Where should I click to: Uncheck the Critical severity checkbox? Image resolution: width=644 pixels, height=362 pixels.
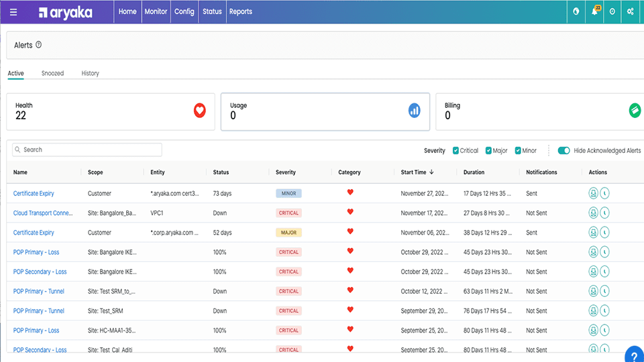(455, 151)
